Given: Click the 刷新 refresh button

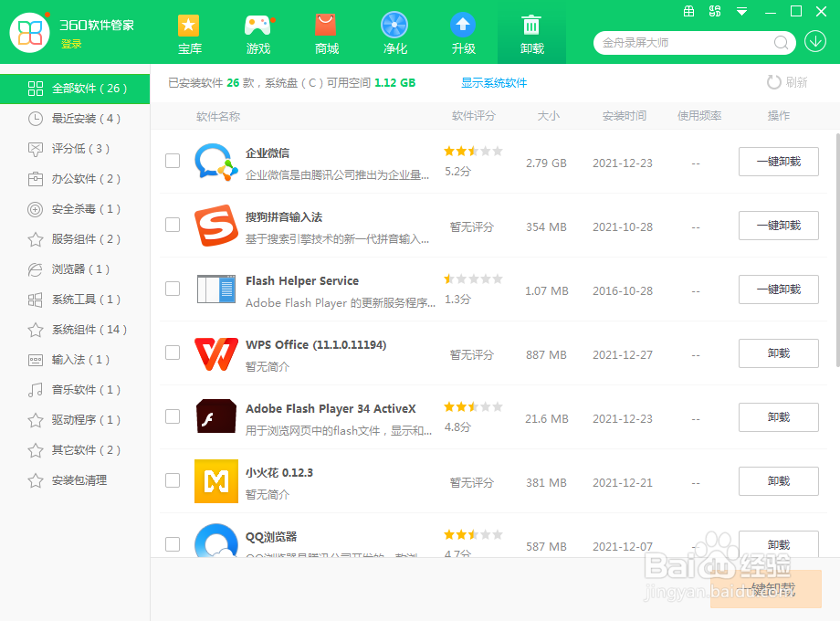Looking at the screenshot, I should [x=787, y=82].
